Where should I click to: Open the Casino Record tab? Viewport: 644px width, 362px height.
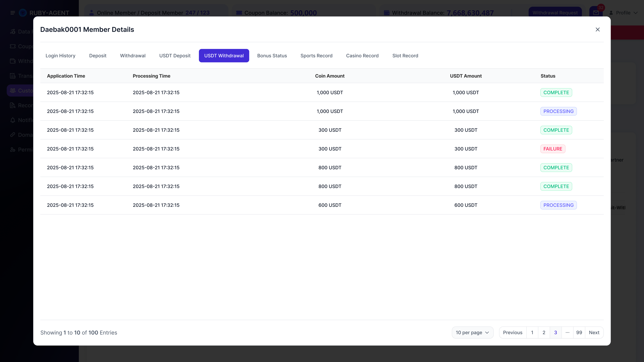point(362,56)
